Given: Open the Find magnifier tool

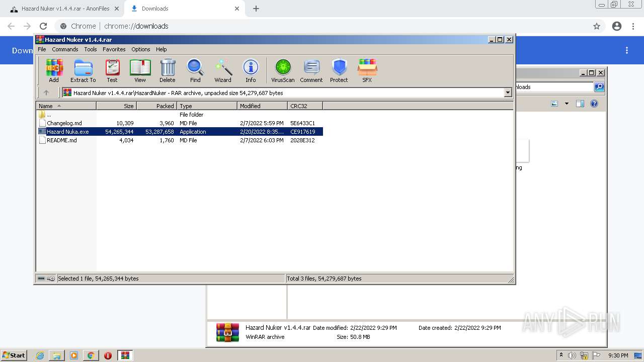Looking at the screenshot, I should (x=195, y=70).
